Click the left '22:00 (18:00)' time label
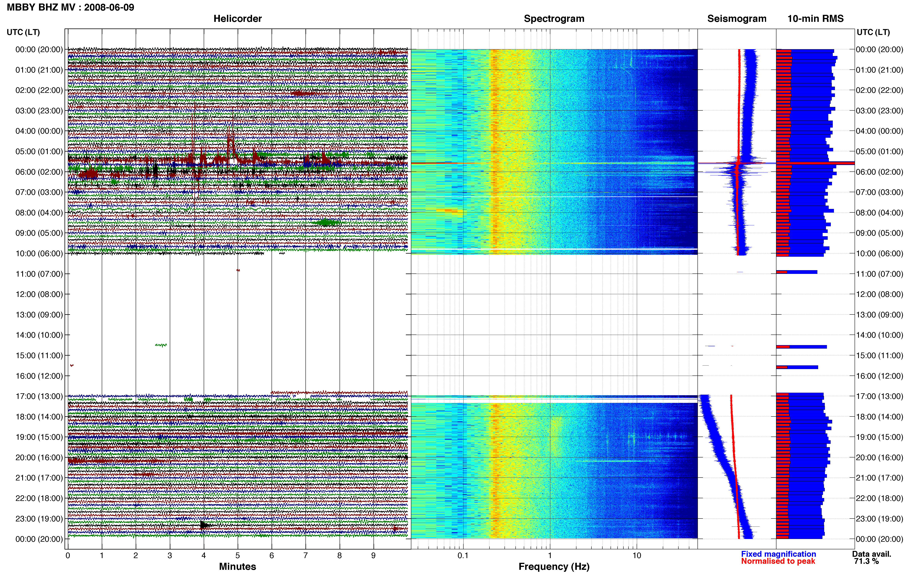Screen dimensions: 924x578 [39, 498]
